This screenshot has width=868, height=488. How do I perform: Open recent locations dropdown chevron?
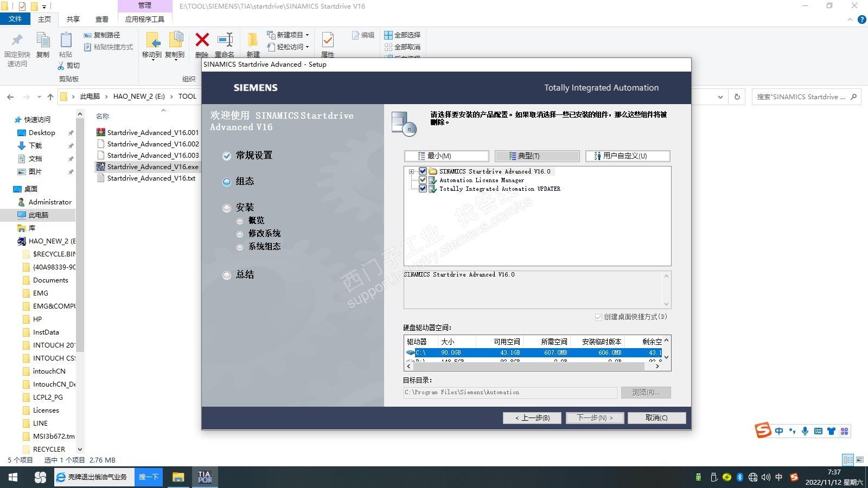point(39,97)
